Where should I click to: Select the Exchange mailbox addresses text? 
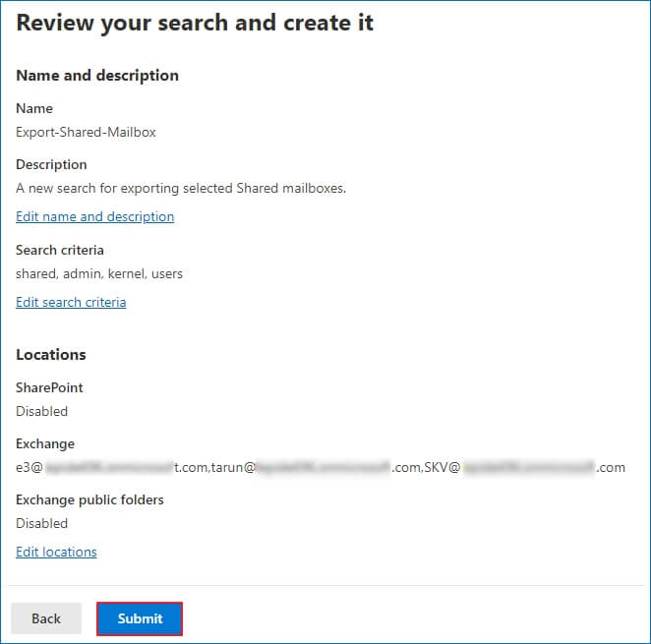320,467
